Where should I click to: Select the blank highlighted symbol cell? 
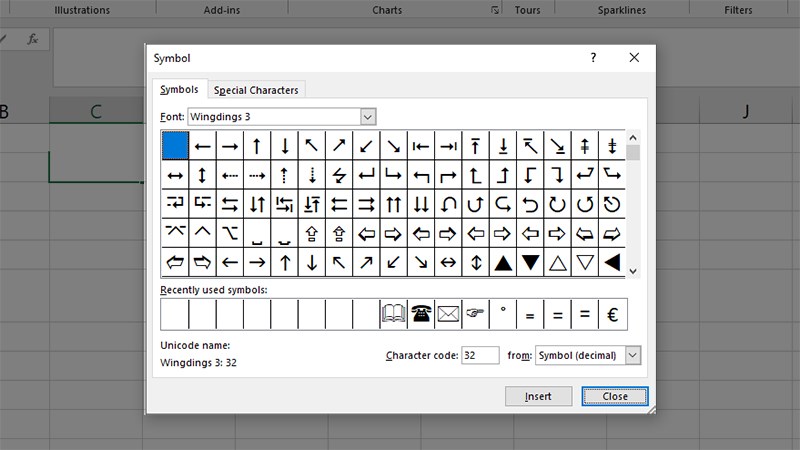coord(175,146)
